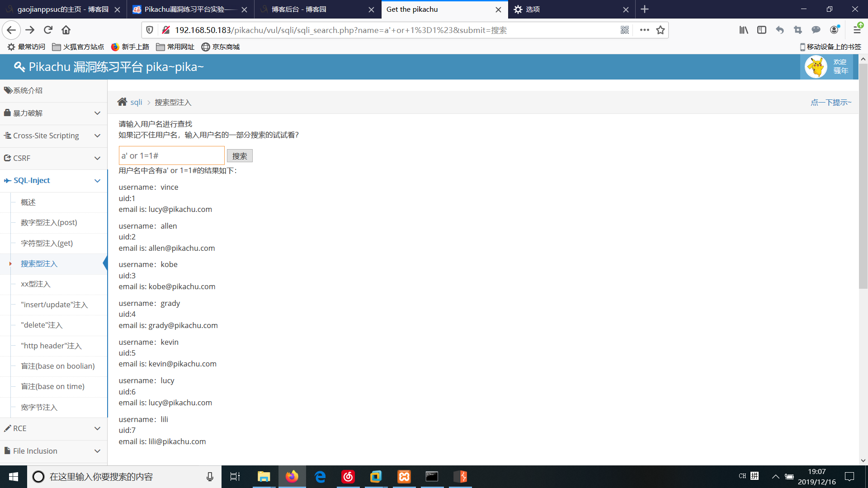This screenshot has height=488, width=868.
Task: Open File Explorer from the taskbar
Action: click(264, 477)
